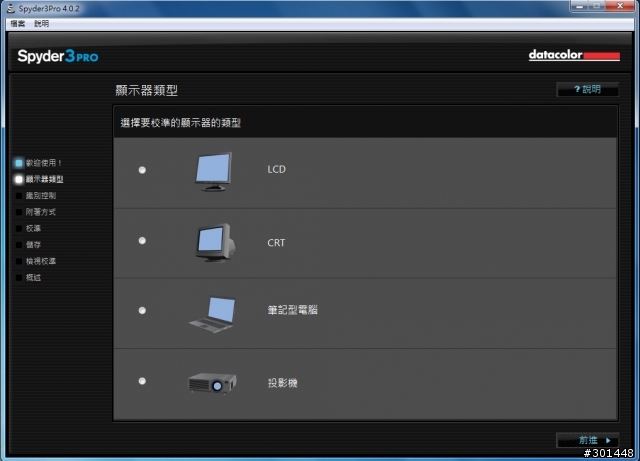Click the 前進 next button
This screenshot has height=461, width=640.
click(x=587, y=440)
